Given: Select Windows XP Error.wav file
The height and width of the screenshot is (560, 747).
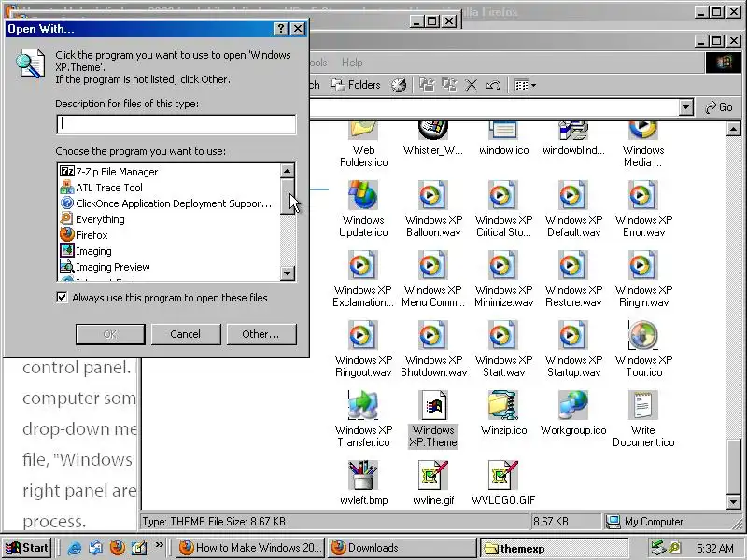Looking at the screenshot, I should (x=643, y=209).
